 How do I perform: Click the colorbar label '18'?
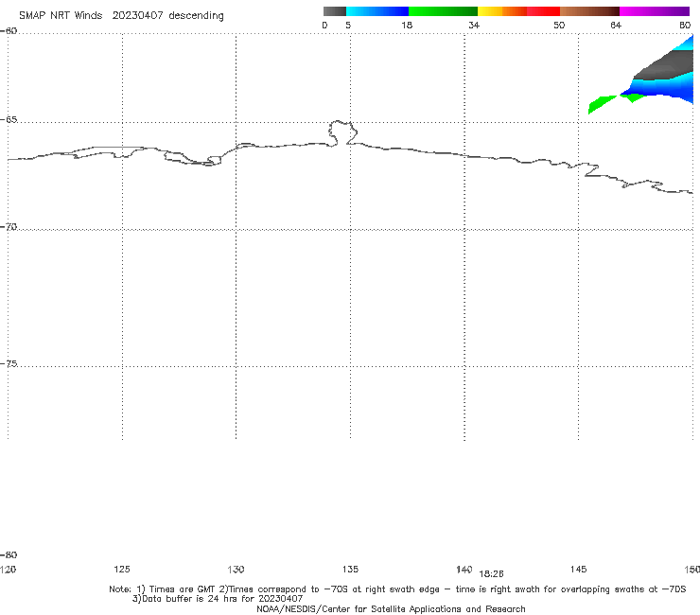coord(407,26)
